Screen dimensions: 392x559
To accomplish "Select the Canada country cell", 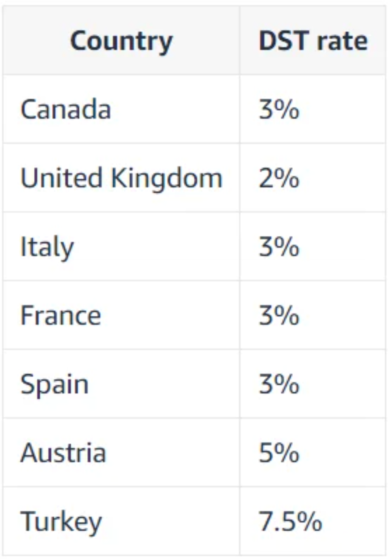I will (66, 109).
